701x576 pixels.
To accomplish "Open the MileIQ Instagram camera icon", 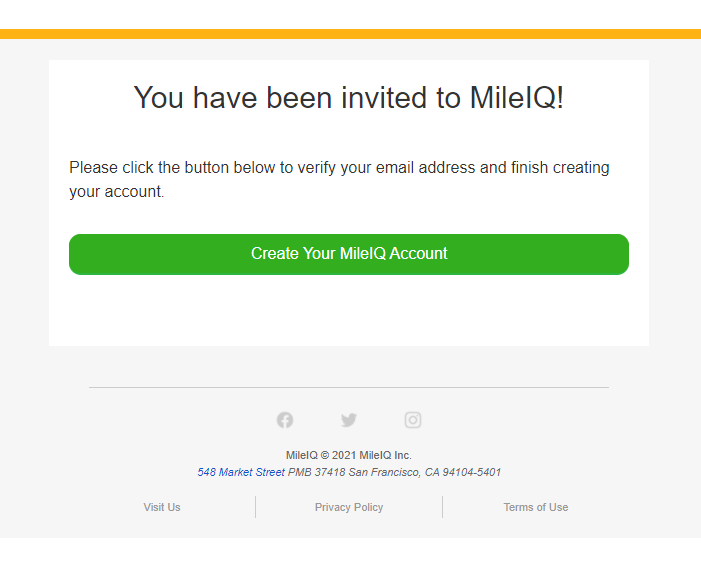I will [413, 420].
